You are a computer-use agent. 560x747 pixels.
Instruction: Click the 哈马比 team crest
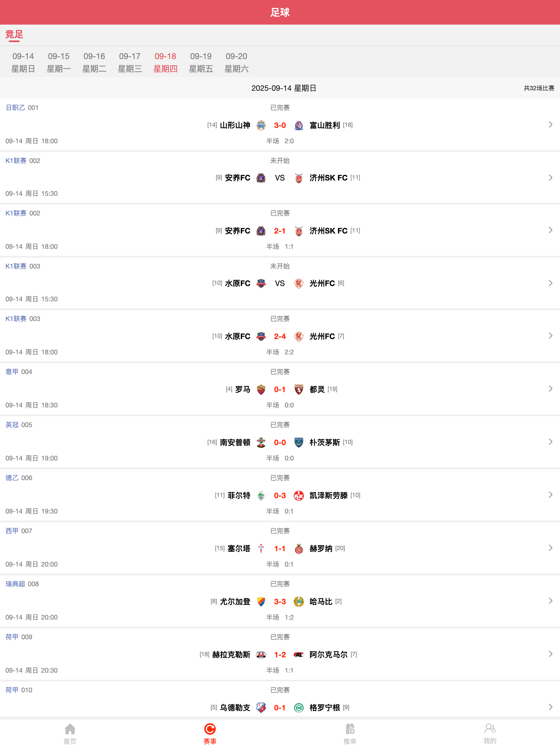pos(299,602)
